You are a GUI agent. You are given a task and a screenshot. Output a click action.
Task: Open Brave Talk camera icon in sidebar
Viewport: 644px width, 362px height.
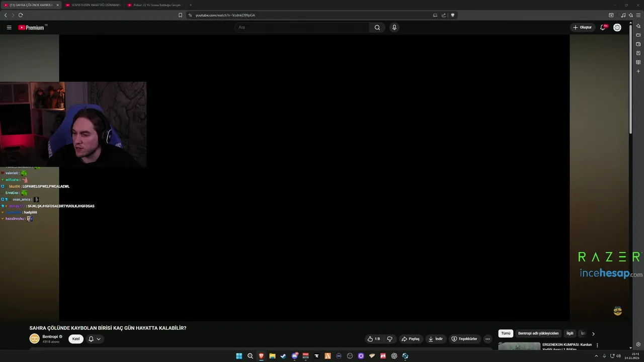coord(638,35)
